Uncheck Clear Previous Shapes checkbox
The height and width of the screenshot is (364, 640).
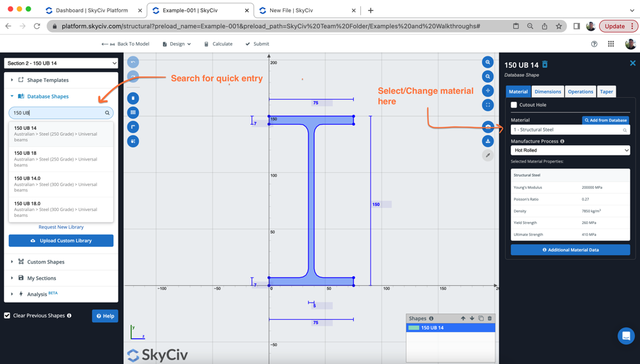[7, 315]
